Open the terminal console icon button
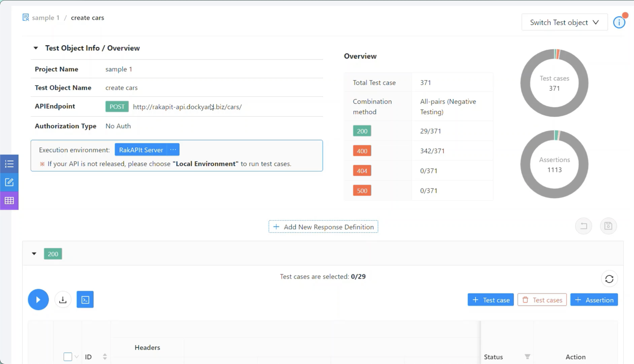The image size is (634, 364). 85,299
